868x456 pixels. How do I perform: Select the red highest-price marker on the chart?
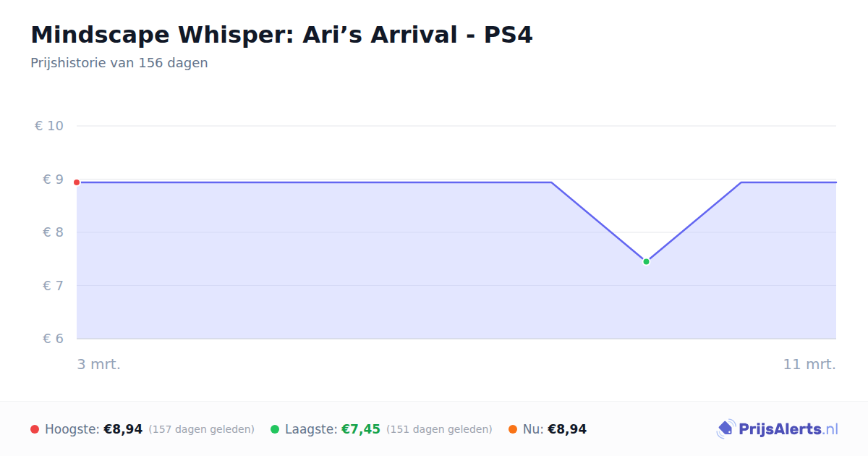(x=77, y=182)
